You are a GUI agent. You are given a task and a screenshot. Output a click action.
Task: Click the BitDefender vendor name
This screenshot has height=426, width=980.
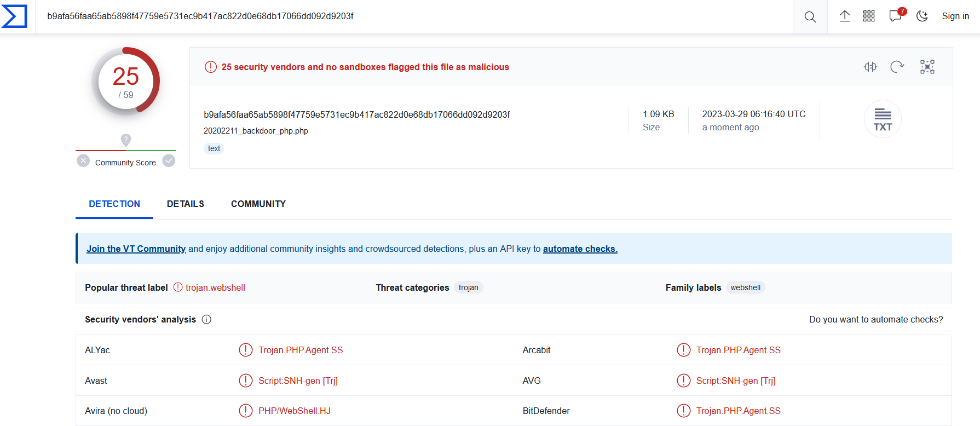[546, 411]
